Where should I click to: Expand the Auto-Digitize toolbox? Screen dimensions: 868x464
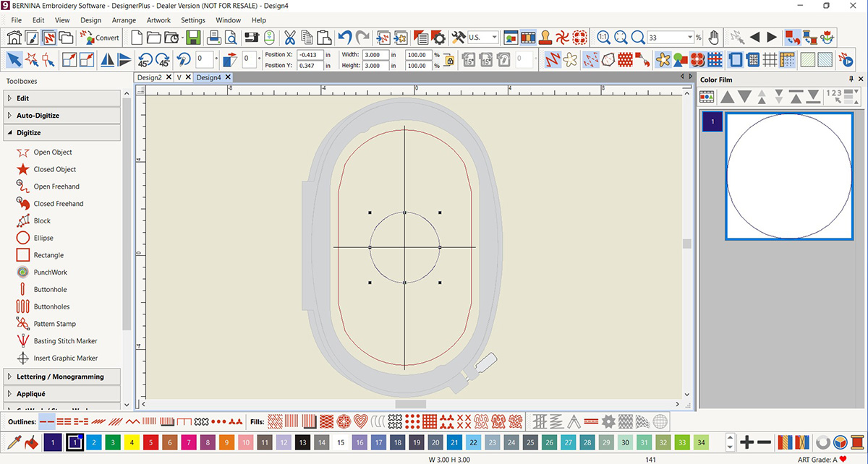pyautogui.click(x=61, y=116)
